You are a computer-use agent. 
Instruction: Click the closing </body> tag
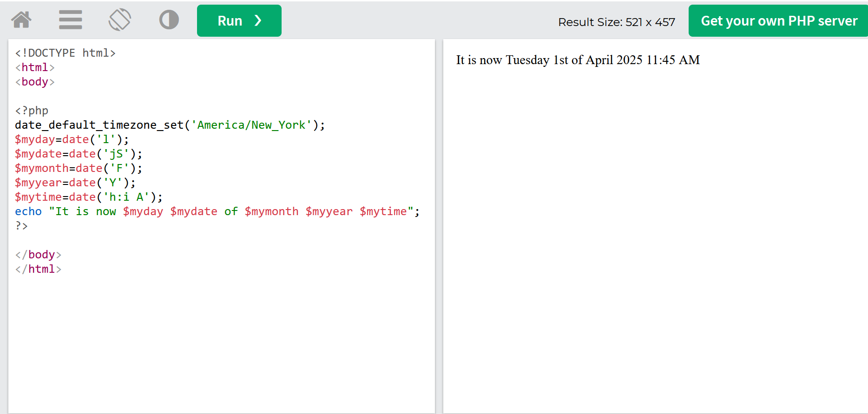pyautogui.click(x=38, y=255)
